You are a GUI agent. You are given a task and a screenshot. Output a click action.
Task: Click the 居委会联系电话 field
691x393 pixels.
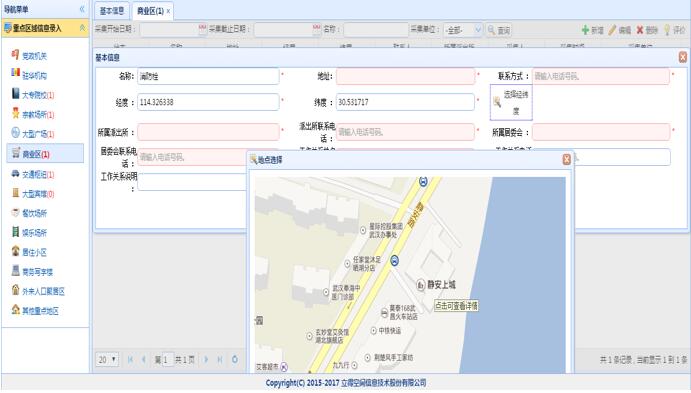(193, 157)
